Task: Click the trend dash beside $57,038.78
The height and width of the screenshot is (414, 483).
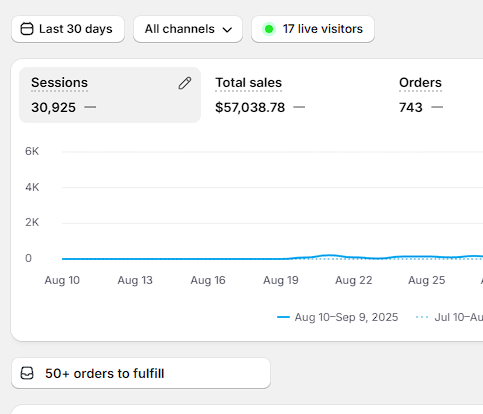Action: click(299, 107)
